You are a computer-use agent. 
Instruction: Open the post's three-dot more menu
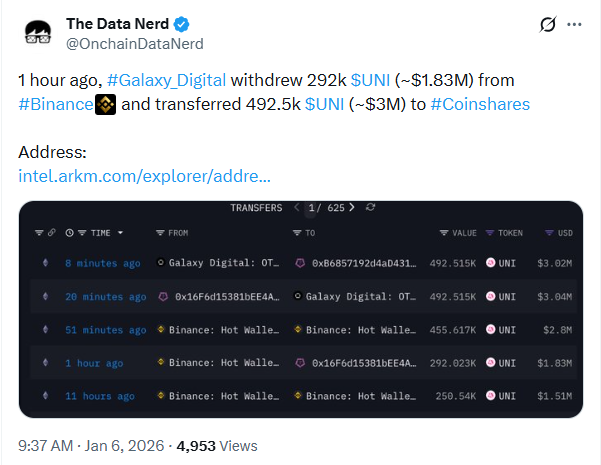pos(573,24)
